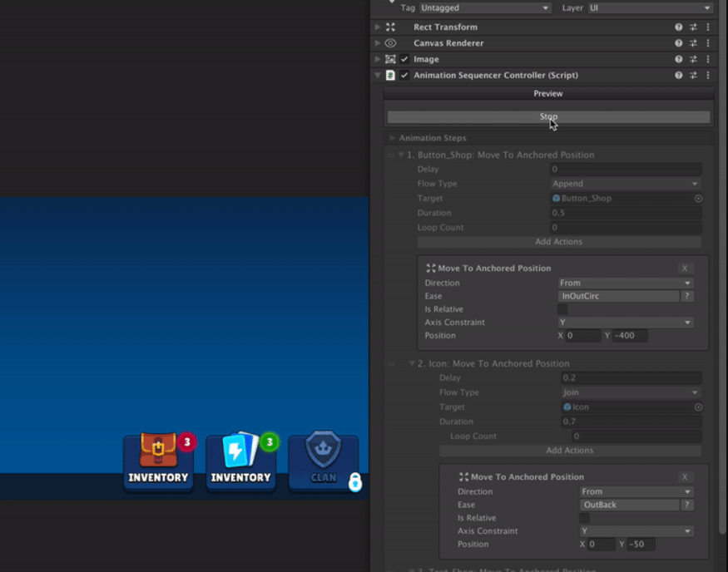Select Ease field showing InOutCirc
728x572 pixels.
point(618,296)
